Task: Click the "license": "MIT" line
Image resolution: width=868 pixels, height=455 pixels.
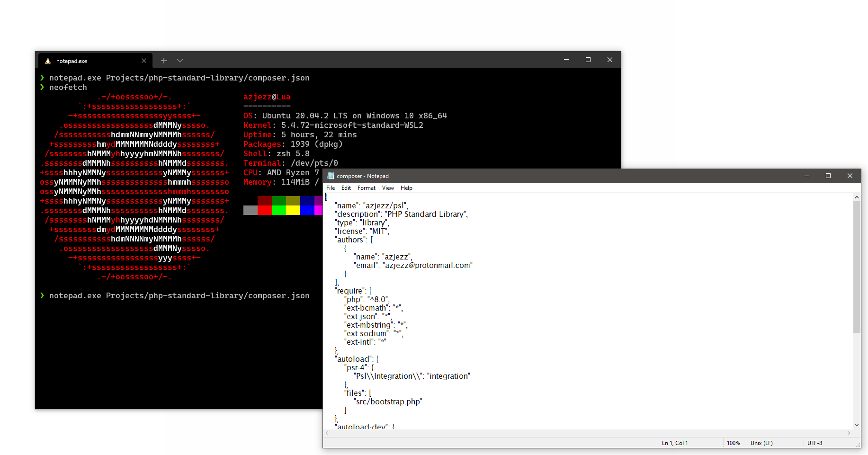Action: 362,231
